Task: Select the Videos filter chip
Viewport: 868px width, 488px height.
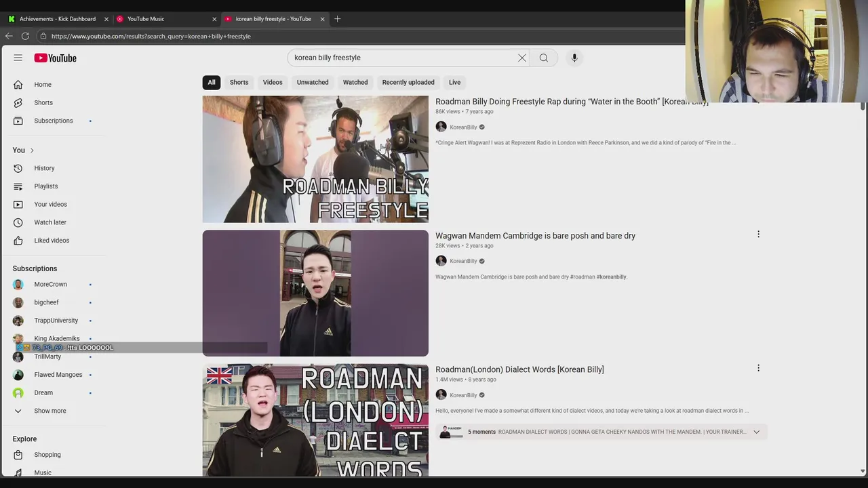Action: point(273,83)
